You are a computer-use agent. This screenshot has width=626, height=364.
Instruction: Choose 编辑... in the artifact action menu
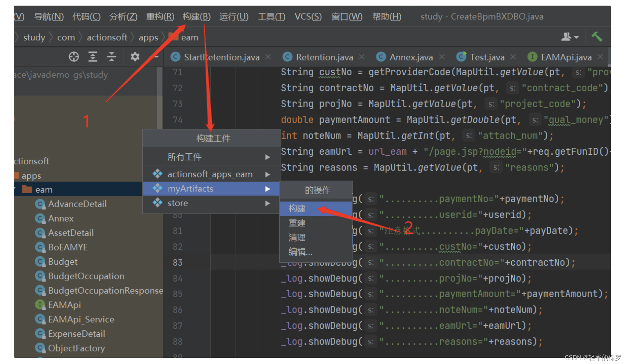pyautogui.click(x=316, y=252)
